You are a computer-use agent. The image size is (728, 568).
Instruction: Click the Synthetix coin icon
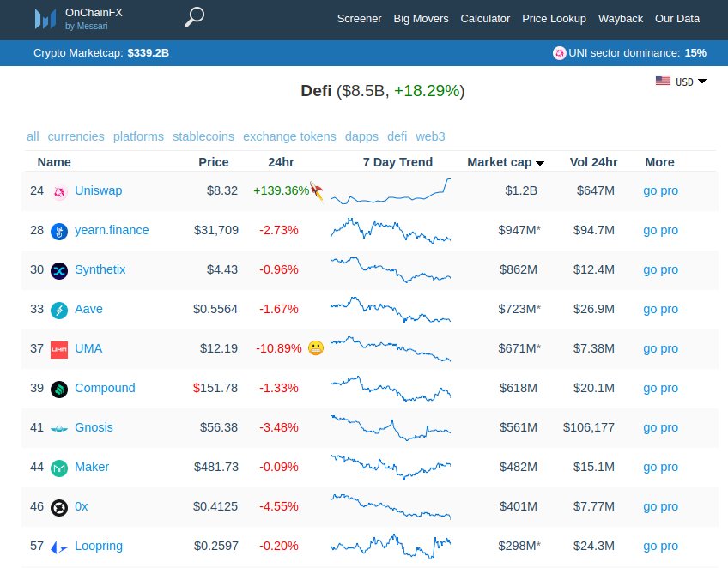[59, 270]
